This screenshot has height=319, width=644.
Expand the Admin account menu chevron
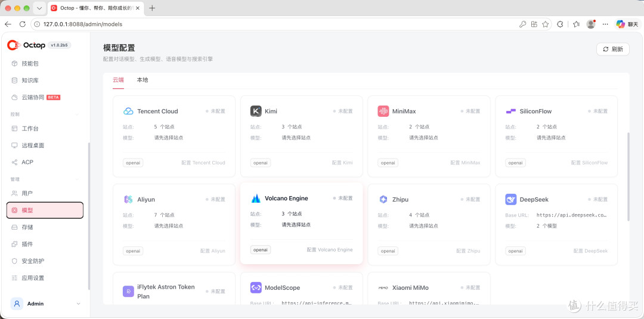pyautogui.click(x=79, y=304)
